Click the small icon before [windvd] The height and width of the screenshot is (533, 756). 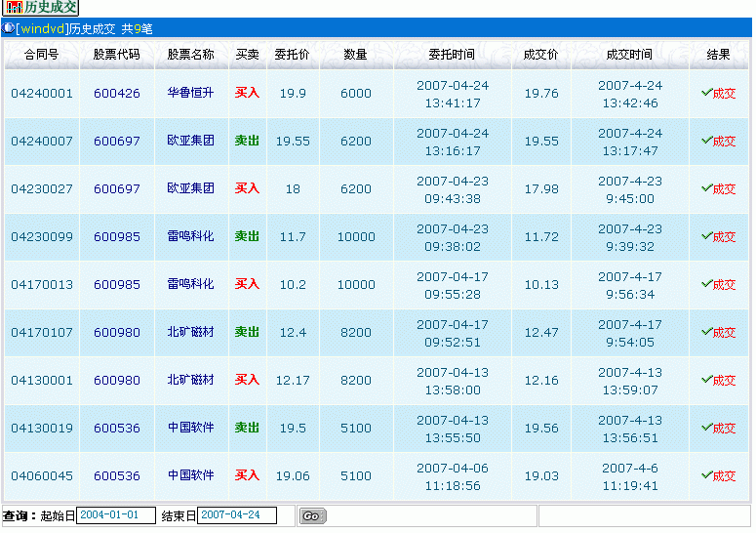click(8, 28)
